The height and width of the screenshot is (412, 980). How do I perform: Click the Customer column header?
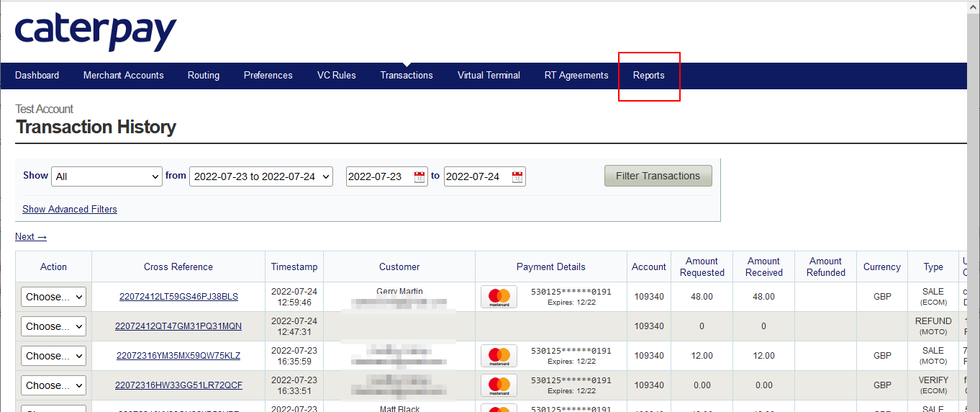tap(399, 267)
